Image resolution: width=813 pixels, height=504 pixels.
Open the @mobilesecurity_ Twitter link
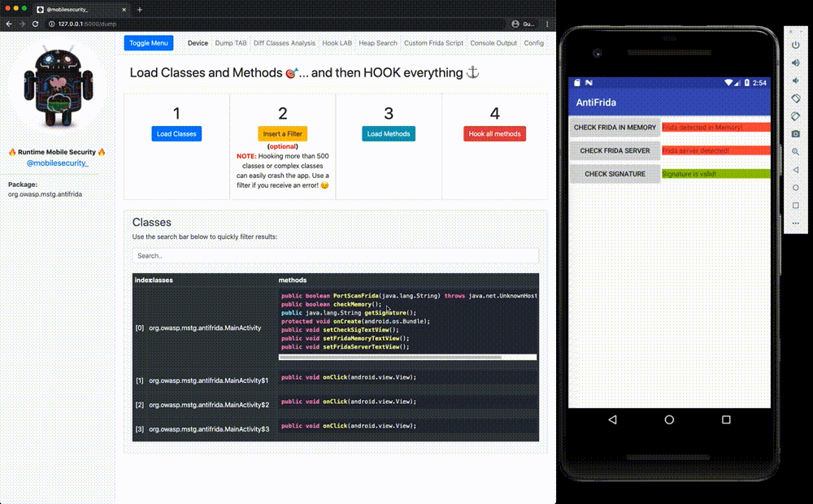point(57,162)
